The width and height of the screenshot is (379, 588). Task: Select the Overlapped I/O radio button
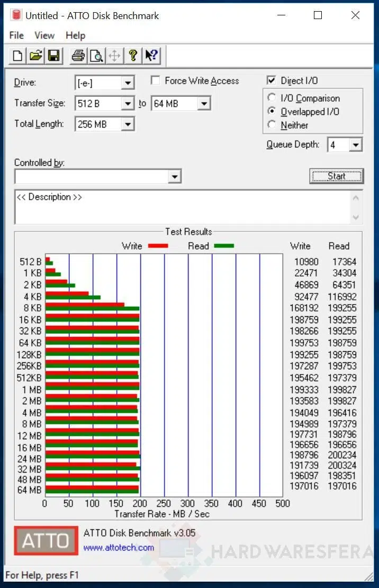point(272,111)
